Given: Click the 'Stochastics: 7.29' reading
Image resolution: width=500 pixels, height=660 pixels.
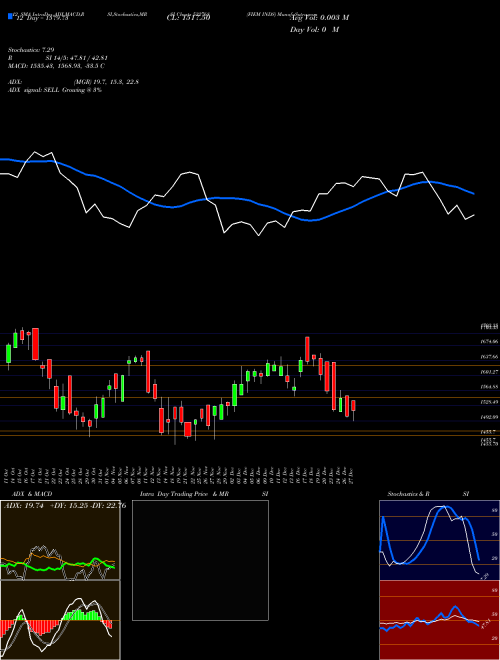Looking at the screenshot, I should (31, 50).
